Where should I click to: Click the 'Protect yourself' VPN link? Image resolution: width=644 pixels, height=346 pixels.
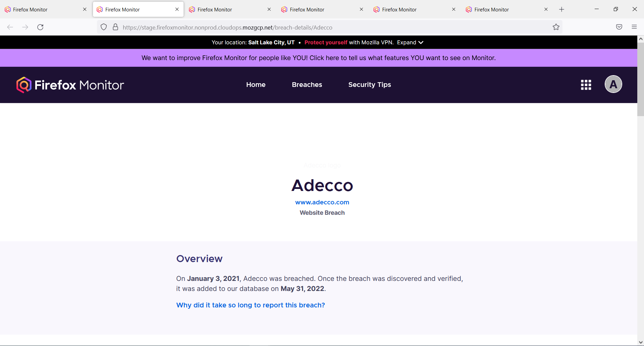tap(326, 42)
